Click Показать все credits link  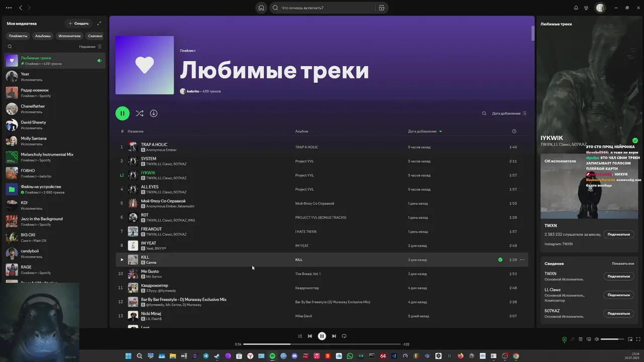[623, 263]
